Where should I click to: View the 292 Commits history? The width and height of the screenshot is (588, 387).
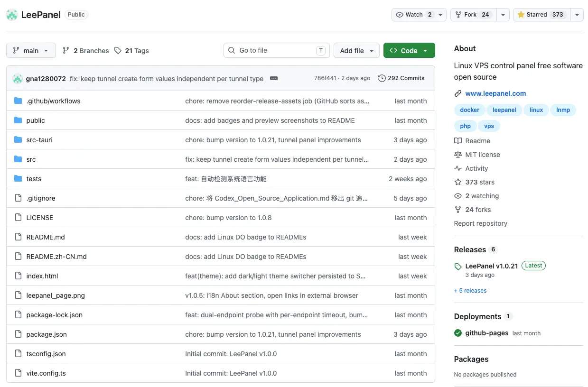point(401,78)
